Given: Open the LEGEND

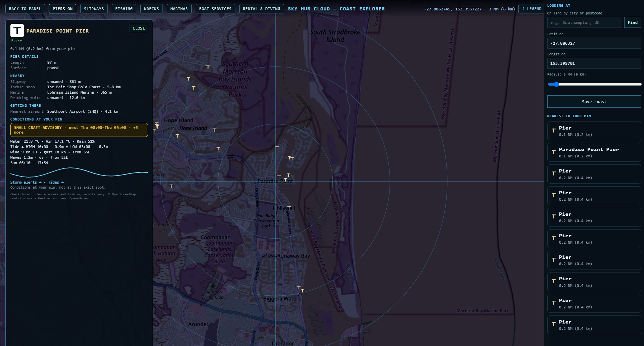Looking at the screenshot, I should [532, 9].
